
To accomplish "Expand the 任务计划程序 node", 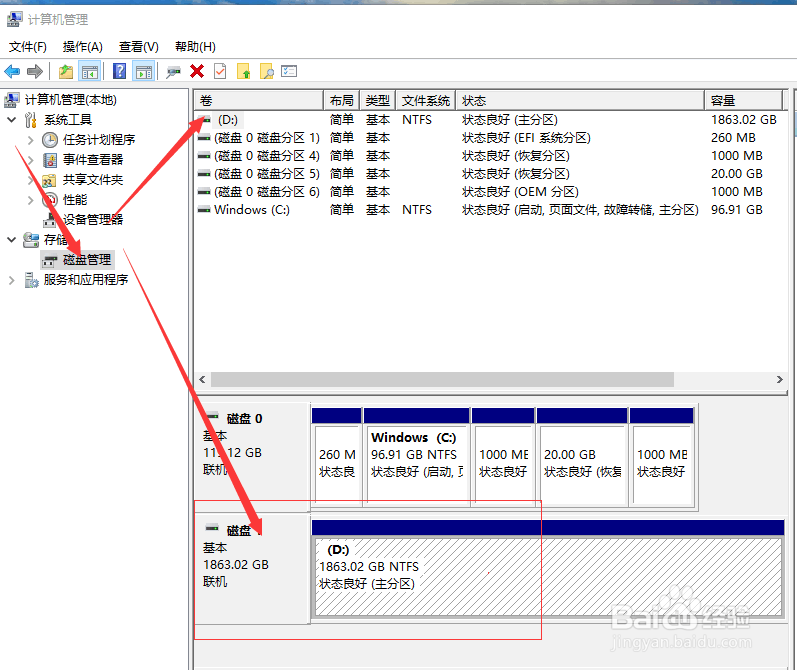I will pos(30,140).
